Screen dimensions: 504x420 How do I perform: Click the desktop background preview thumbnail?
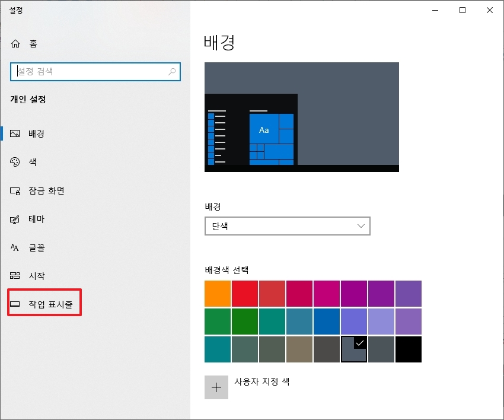click(301, 116)
